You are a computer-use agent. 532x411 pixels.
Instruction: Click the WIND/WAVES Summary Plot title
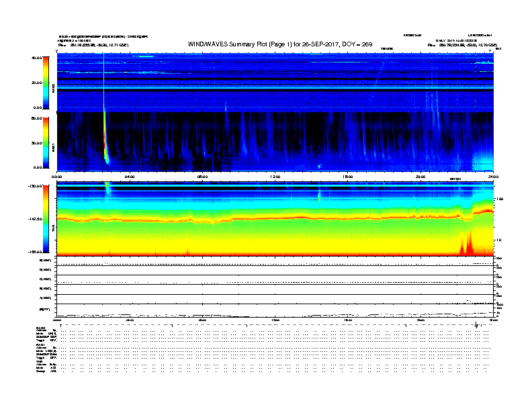click(x=280, y=44)
